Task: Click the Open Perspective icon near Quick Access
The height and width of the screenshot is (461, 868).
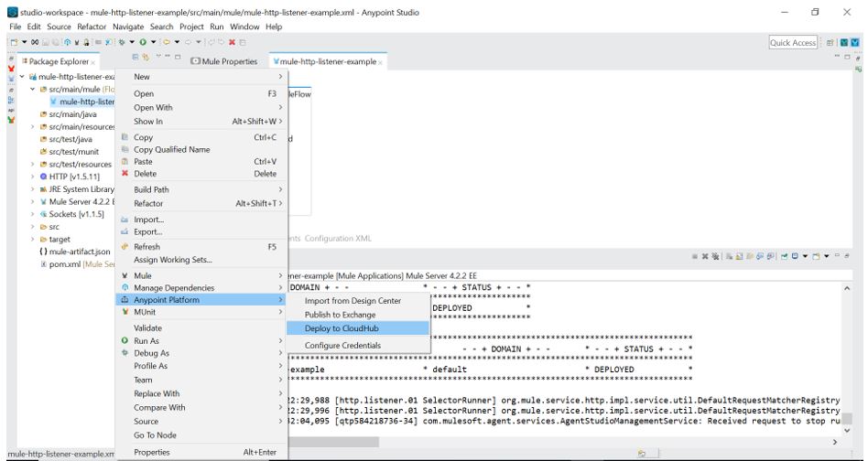Action: pyautogui.click(x=830, y=42)
